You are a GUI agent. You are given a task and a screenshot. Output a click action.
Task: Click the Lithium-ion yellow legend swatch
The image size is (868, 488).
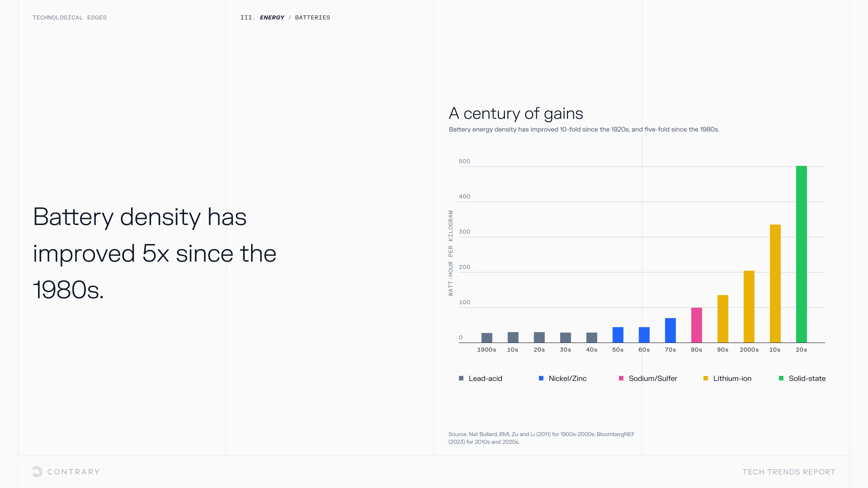click(x=705, y=378)
